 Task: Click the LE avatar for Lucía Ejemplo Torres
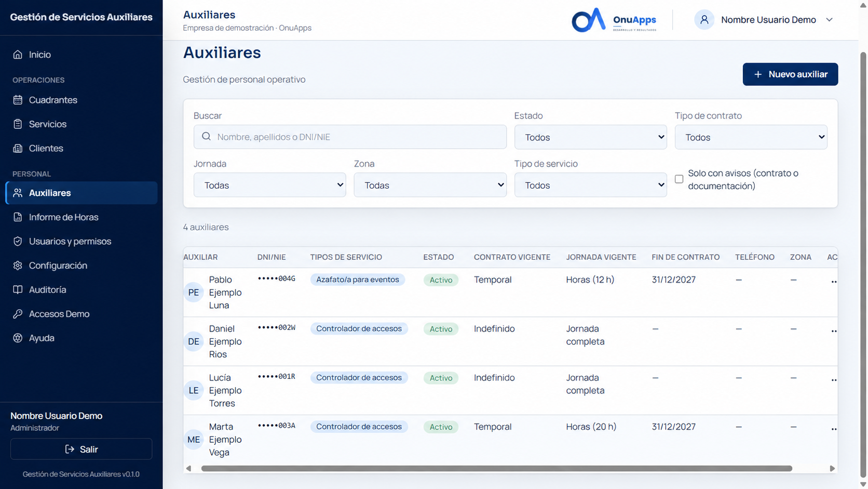(194, 391)
